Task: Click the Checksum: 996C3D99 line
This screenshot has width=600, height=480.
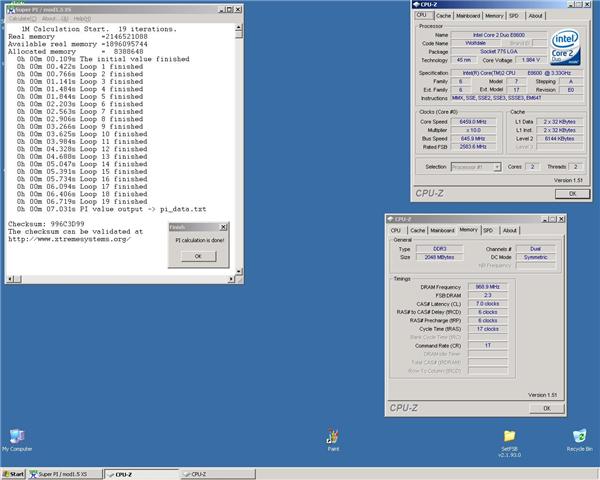Action: click(46, 224)
